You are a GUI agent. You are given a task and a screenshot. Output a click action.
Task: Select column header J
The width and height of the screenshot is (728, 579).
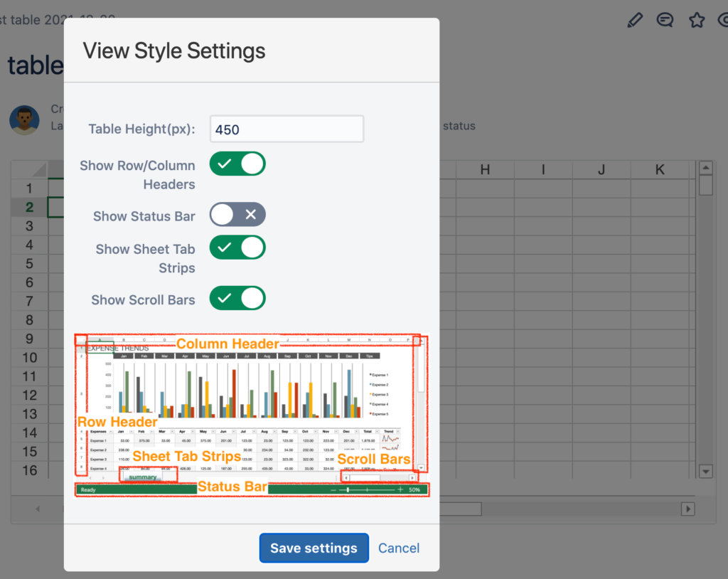(601, 169)
